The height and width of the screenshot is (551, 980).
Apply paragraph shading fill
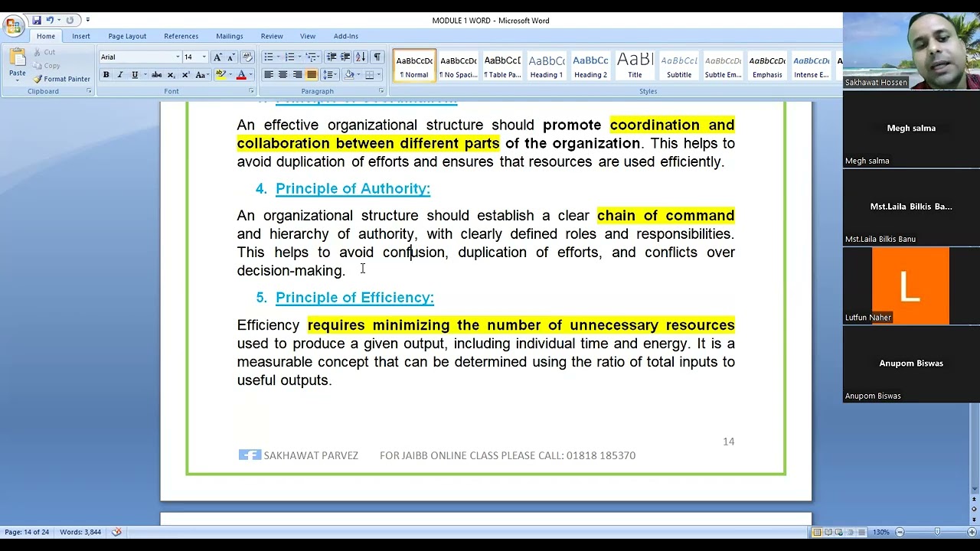pyautogui.click(x=348, y=75)
